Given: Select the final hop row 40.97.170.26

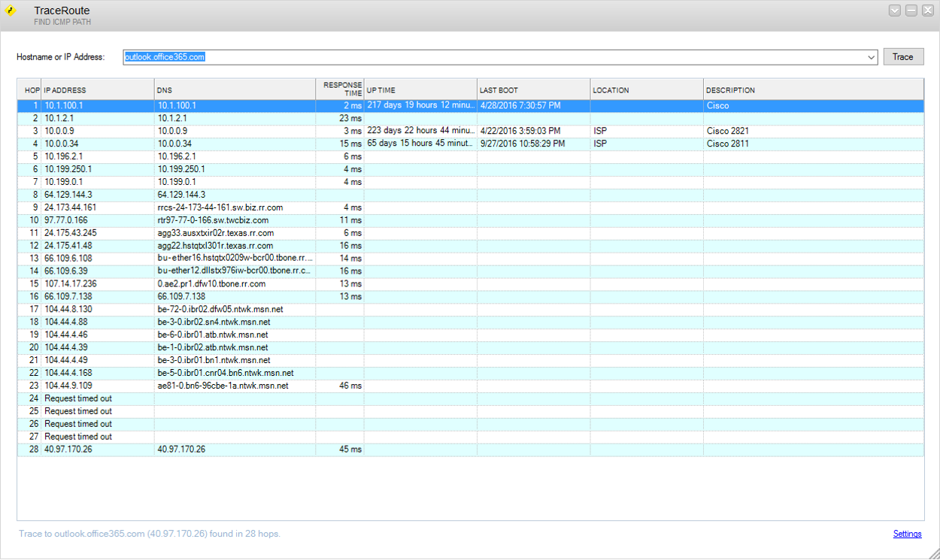Looking at the screenshot, I should (226, 449).
